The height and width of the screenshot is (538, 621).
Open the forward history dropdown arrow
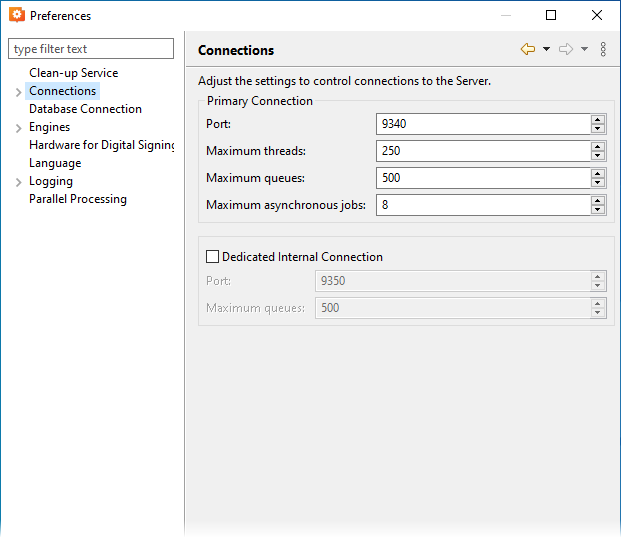(x=584, y=49)
